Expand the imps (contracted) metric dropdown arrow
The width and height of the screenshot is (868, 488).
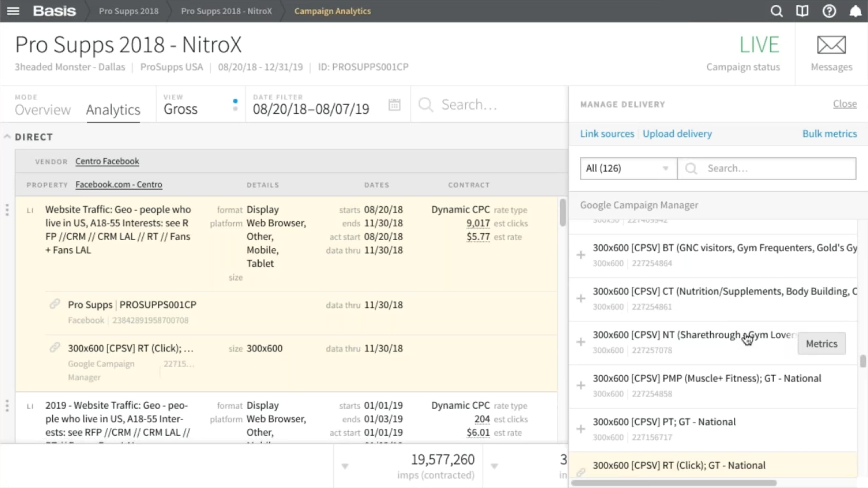(345, 466)
